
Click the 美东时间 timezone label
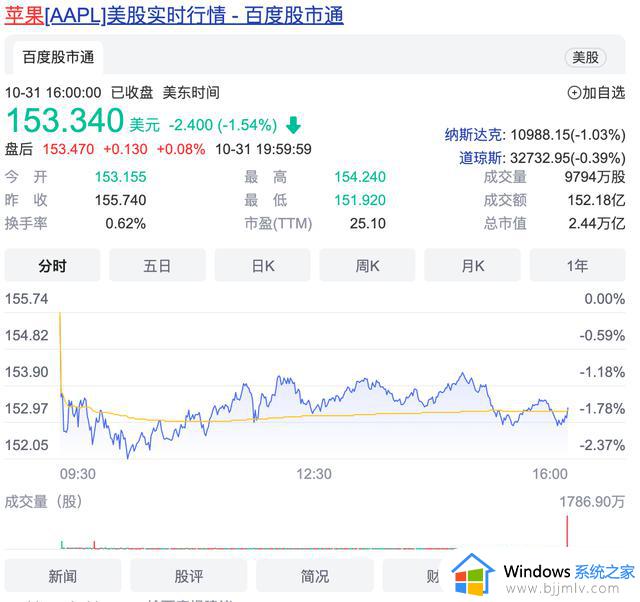(x=191, y=93)
